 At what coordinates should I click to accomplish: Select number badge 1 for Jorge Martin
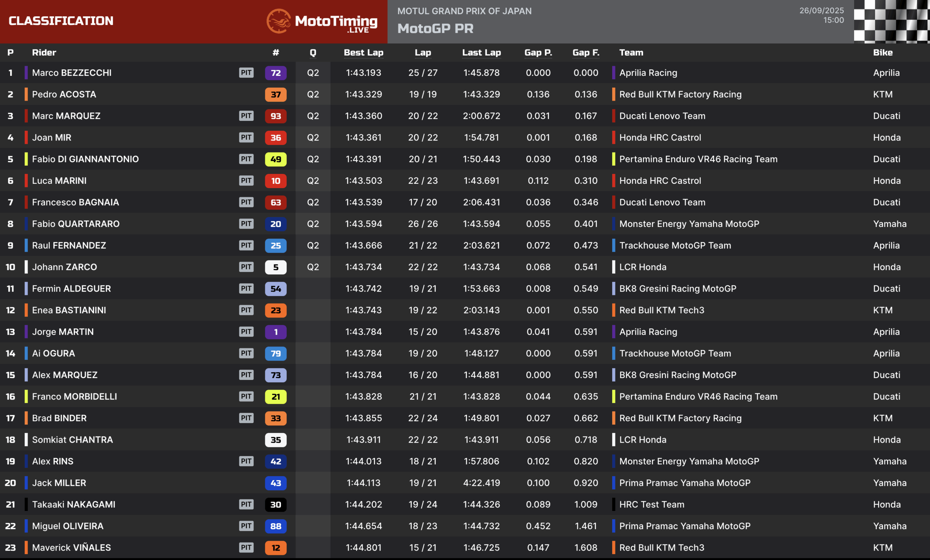pos(275,332)
